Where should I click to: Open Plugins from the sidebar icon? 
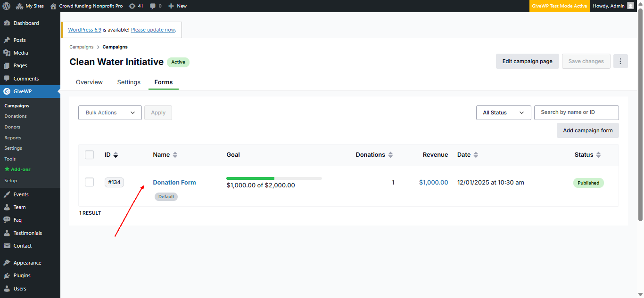(x=7, y=275)
